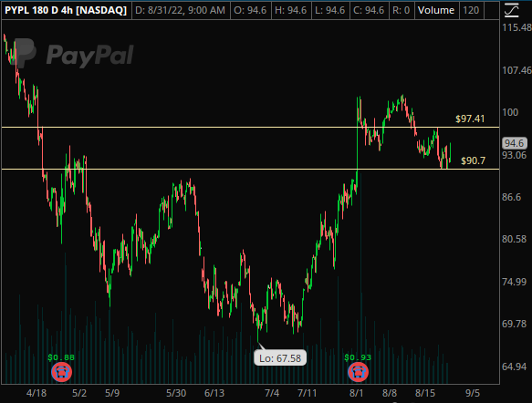Click the current price 94.6 axis marker
This screenshot has width=532, height=403.
click(x=515, y=143)
